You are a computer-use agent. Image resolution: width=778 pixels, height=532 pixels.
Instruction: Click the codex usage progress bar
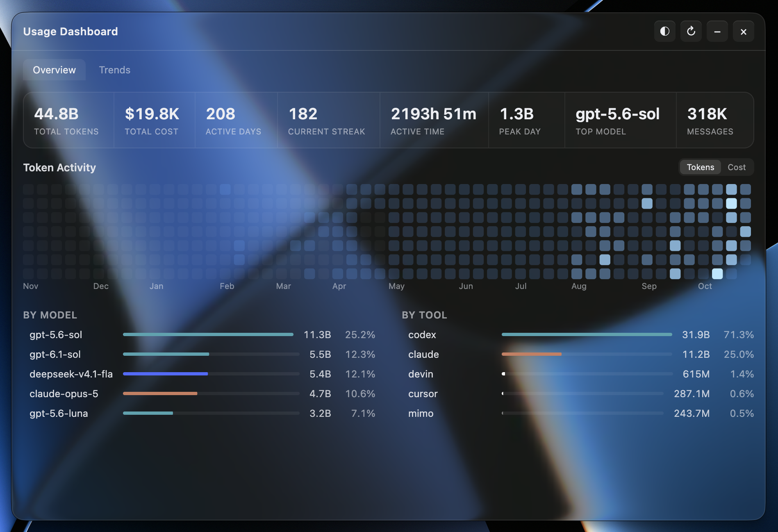click(587, 334)
